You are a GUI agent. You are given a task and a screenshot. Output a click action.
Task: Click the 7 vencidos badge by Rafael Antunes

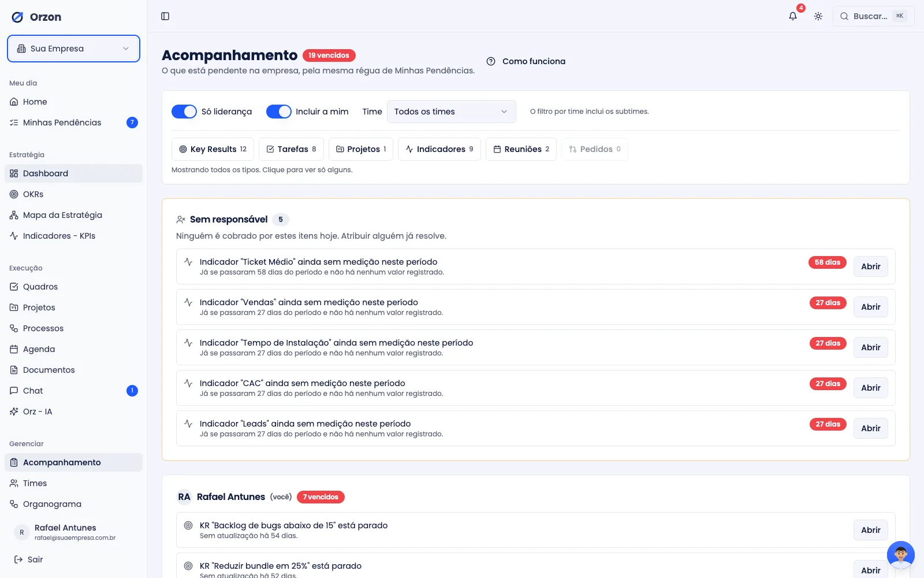coord(321,497)
